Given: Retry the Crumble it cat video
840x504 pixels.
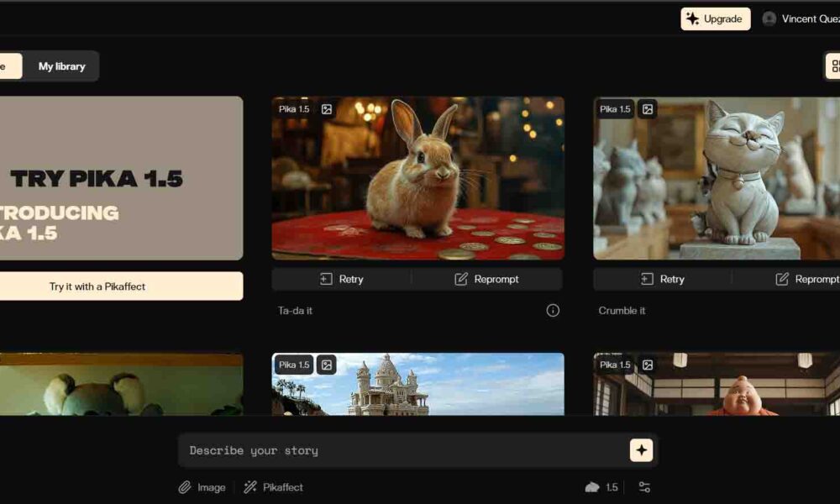Looking at the screenshot, I should point(663,279).
